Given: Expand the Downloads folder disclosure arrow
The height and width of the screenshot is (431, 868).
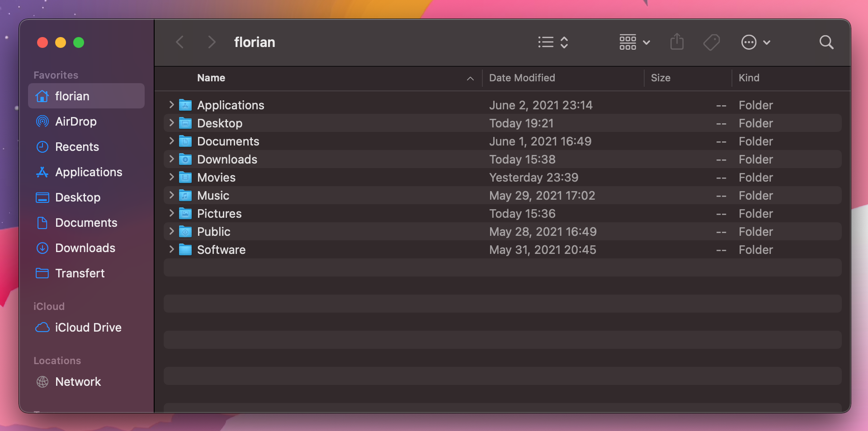Looking at the screenshot, I should coord(171,159).
